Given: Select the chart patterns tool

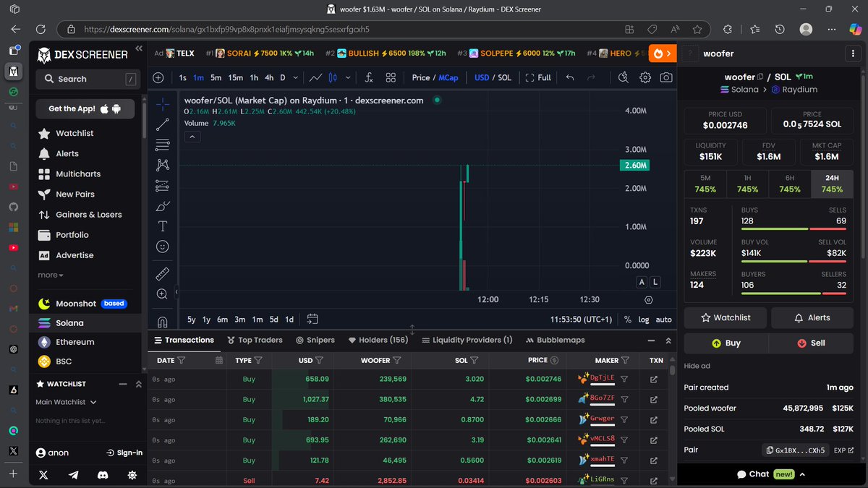Looking at the screenshot, I should 162,166.
